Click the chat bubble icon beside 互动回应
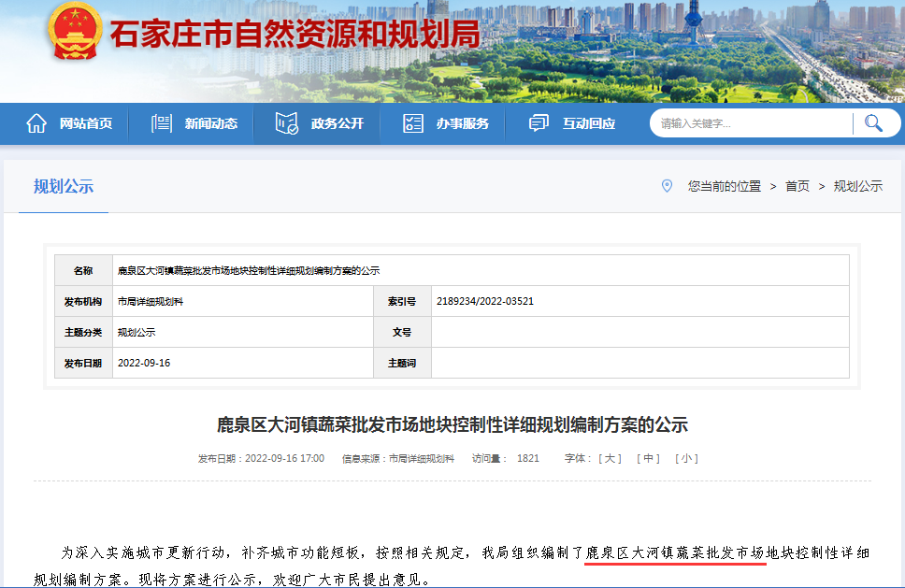Screen dimensions: 905x588 point(539,123)
